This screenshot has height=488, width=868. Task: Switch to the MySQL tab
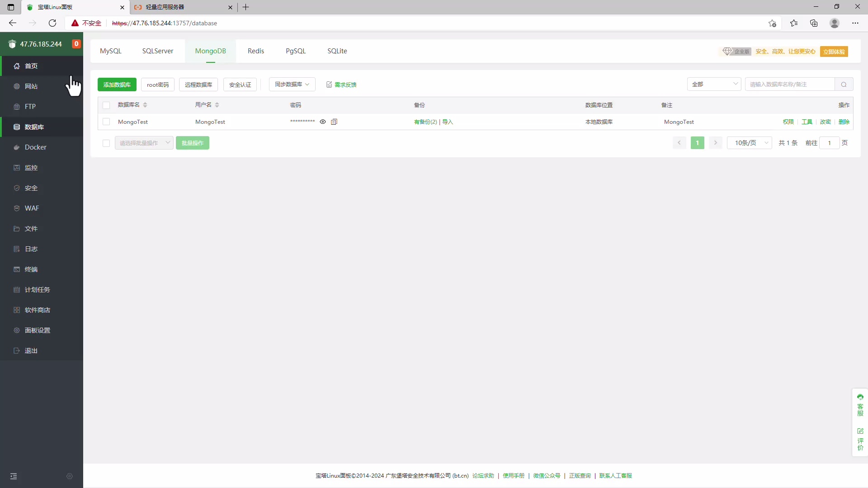111,51
